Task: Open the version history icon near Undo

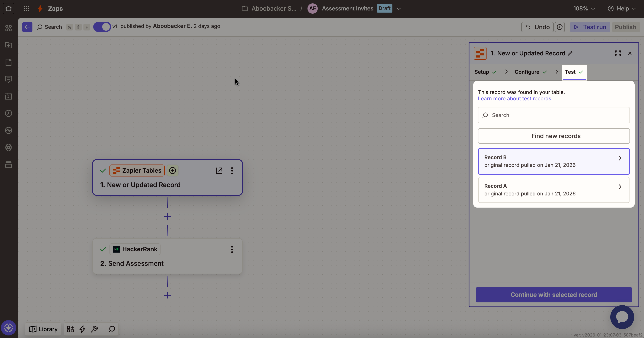Action: (x=559, y=27)
